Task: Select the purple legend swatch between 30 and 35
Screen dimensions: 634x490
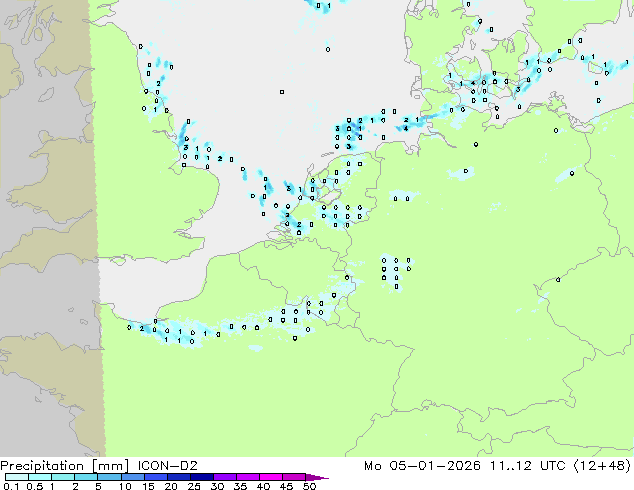Action: tap(224, 477)
